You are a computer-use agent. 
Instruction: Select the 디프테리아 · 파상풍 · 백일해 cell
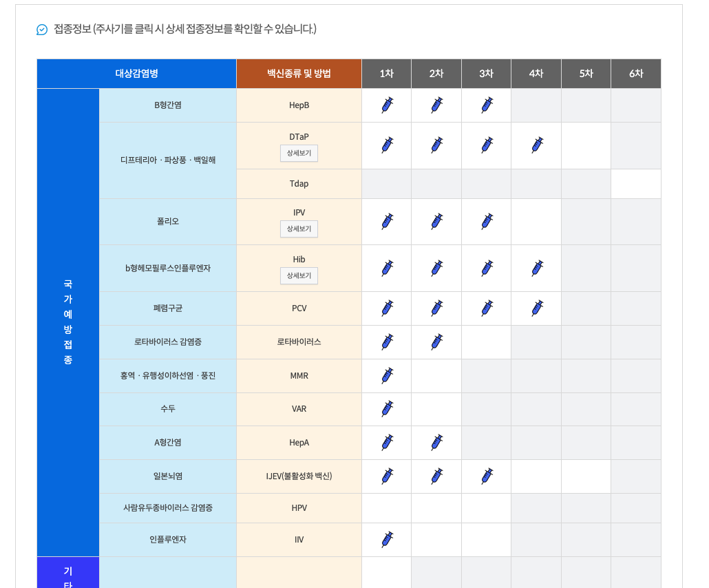tap(168, 160)
